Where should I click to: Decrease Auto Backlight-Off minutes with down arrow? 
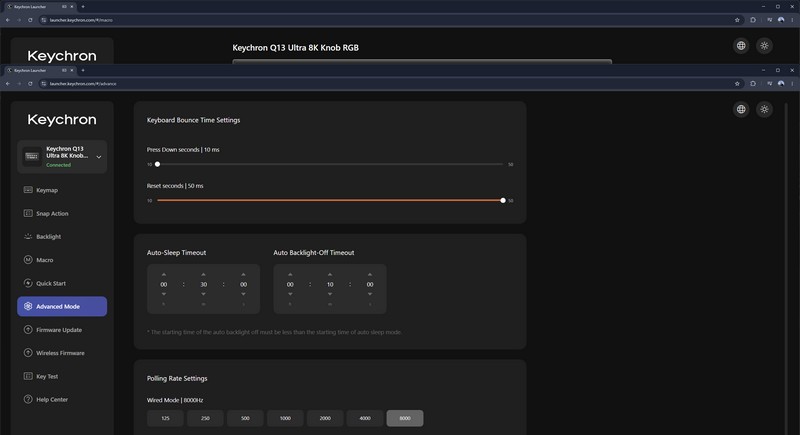(x=330, y=294)
